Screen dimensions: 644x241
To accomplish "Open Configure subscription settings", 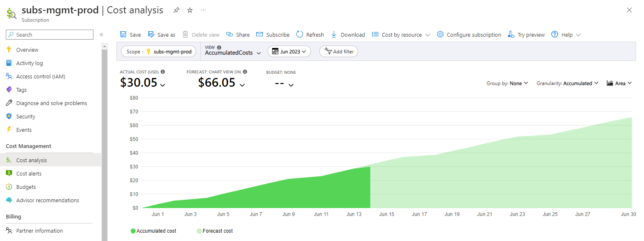I will (469, 35).
